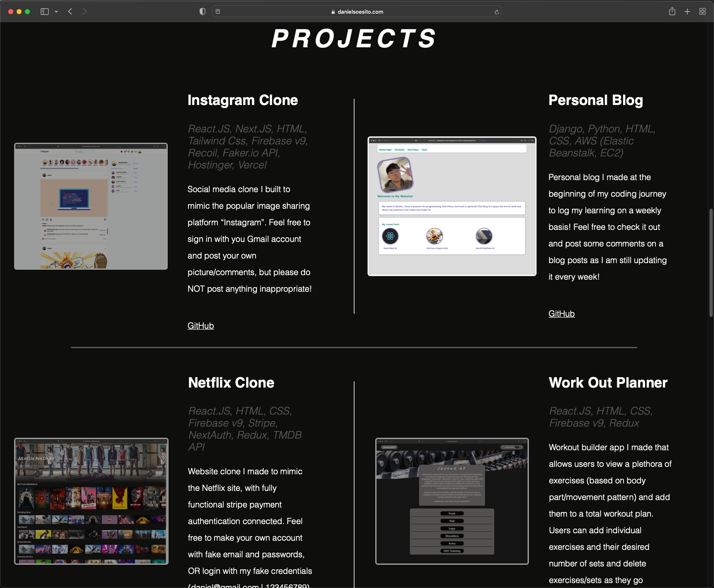Click the PROJECTS heading at the top
This screenshot has width=714, height=588.
[354, 39]
